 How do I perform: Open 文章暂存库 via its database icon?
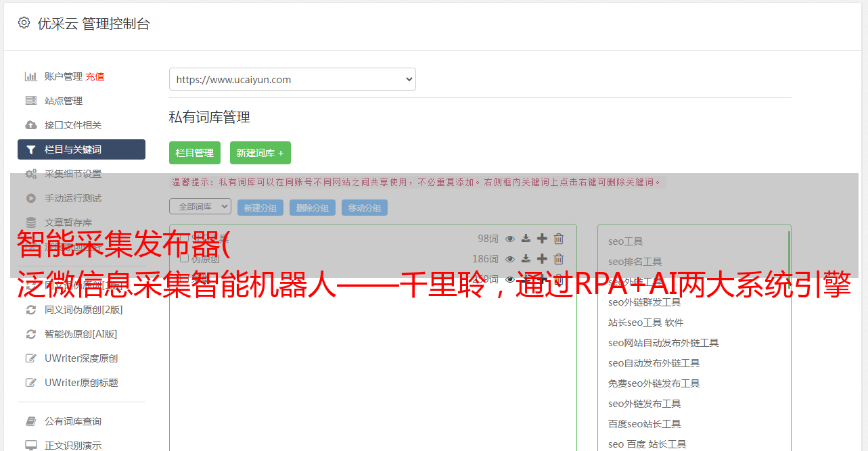pyautogui.click(x=31, y=222)
